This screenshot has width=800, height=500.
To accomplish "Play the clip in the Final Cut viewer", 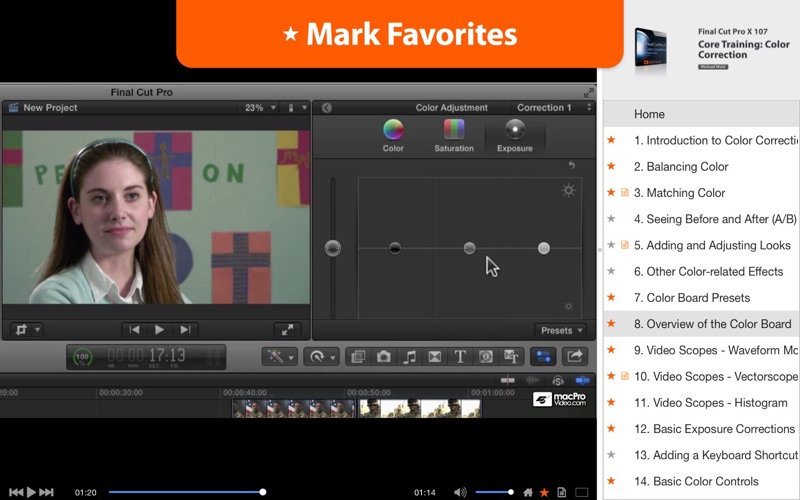I will click(x=159, y=330).
